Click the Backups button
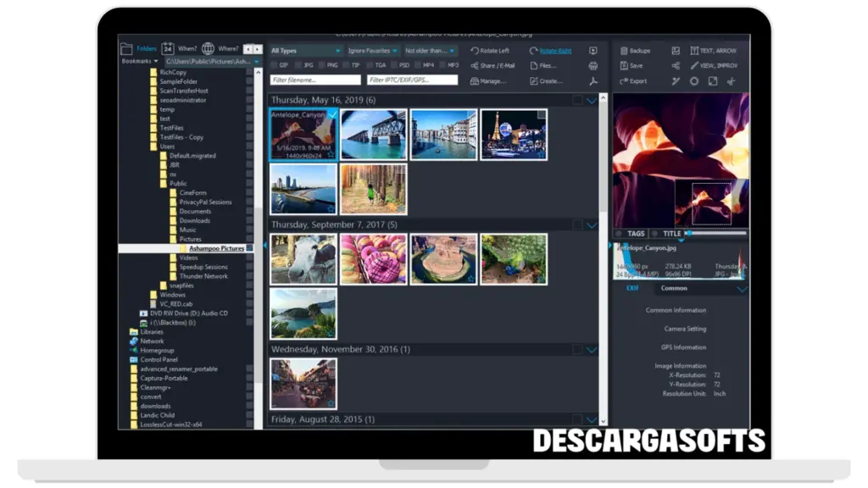 [635, 51]
